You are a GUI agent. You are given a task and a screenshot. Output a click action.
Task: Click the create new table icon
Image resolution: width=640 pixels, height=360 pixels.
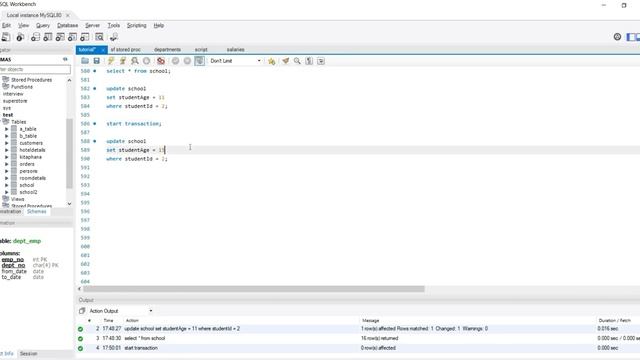click(48, 37)
